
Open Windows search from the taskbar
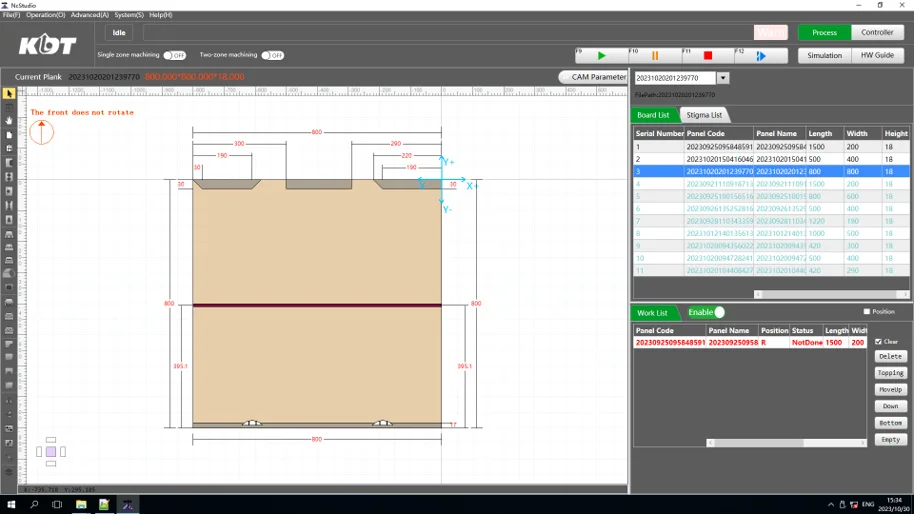coord(34,505)
